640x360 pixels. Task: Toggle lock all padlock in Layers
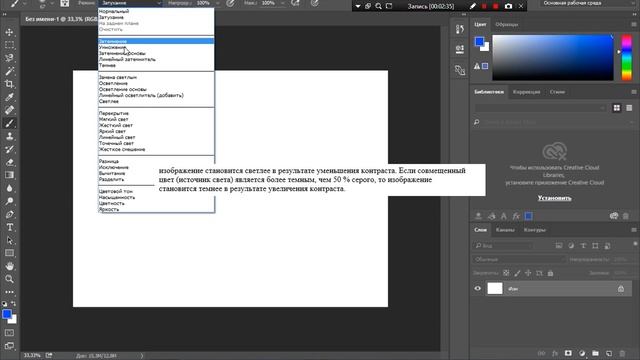(x=550, y=273)
